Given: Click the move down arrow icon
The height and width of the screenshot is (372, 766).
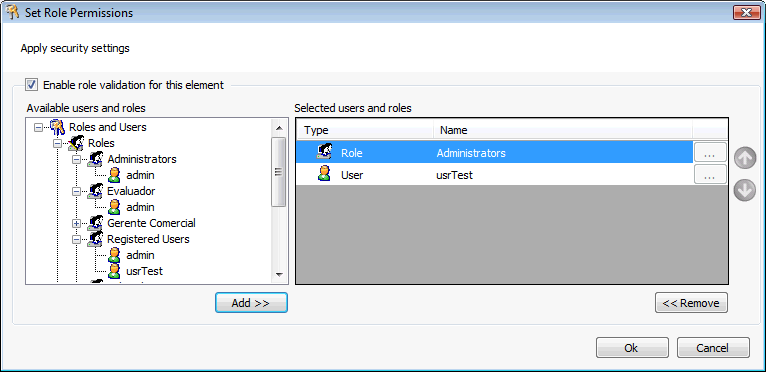Looking at the screenshot, I should pyautogui.click(x=745, y=190).
